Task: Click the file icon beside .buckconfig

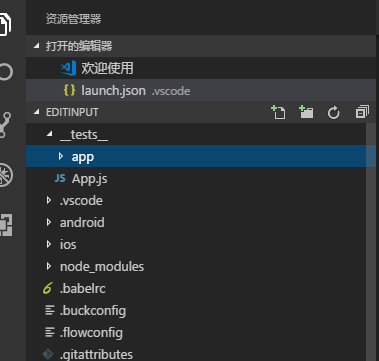Action: tap(50, 311)
